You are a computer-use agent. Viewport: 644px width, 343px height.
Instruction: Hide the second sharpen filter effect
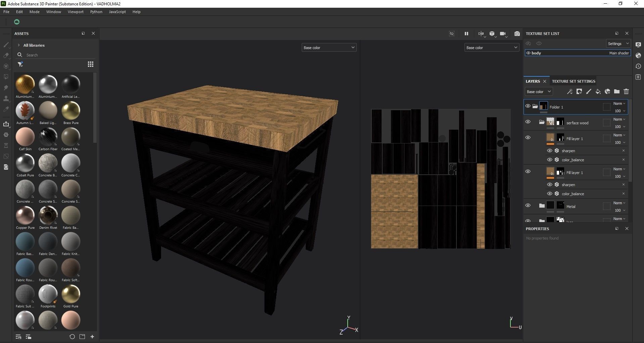tap(549, 184)
